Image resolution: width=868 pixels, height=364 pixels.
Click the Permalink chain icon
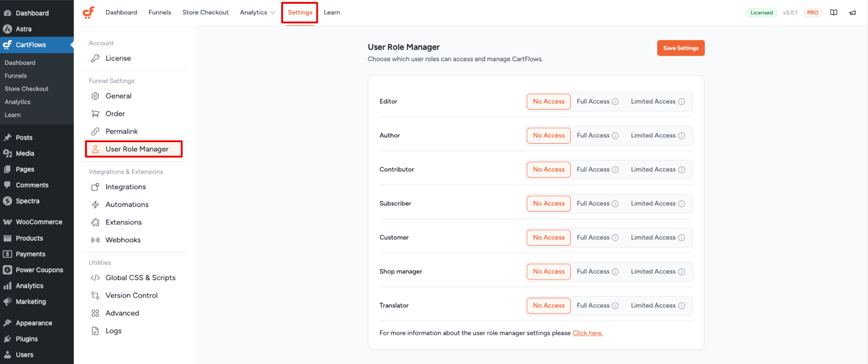pos(95,131)
